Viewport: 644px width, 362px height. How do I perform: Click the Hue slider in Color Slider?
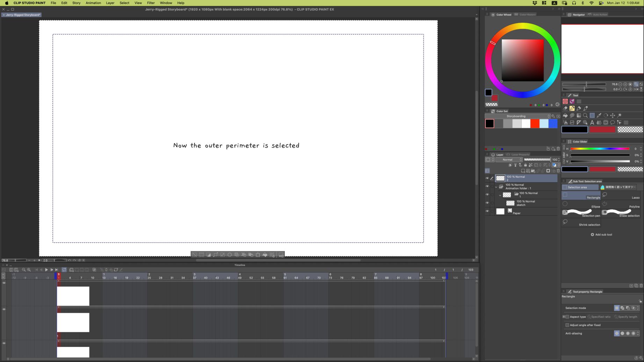click(600, 149)
